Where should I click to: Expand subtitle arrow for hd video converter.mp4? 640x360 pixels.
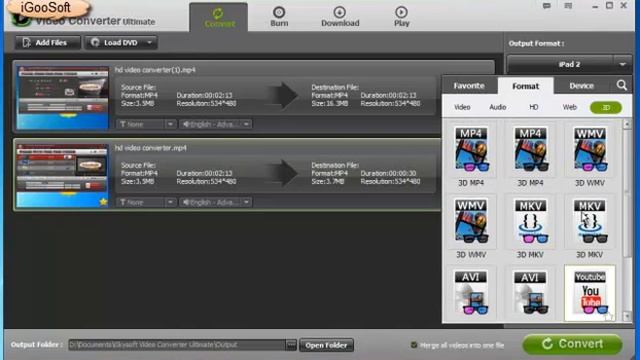pyautogui.click(x=170, y=202)
